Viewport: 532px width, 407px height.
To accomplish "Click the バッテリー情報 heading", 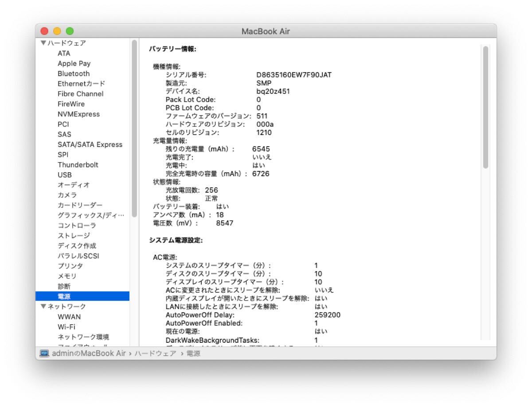I will 172,49.
